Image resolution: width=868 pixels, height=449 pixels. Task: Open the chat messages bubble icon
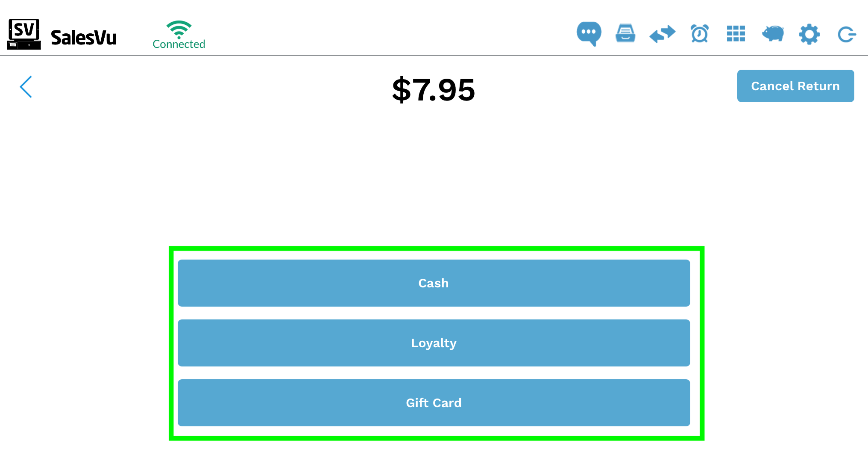click(589, 33)
